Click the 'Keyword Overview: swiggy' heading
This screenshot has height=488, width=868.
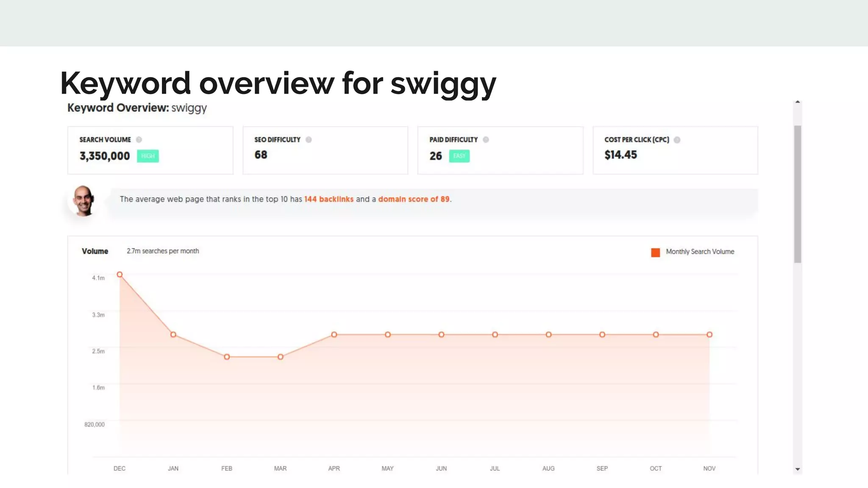click(137, 108)
